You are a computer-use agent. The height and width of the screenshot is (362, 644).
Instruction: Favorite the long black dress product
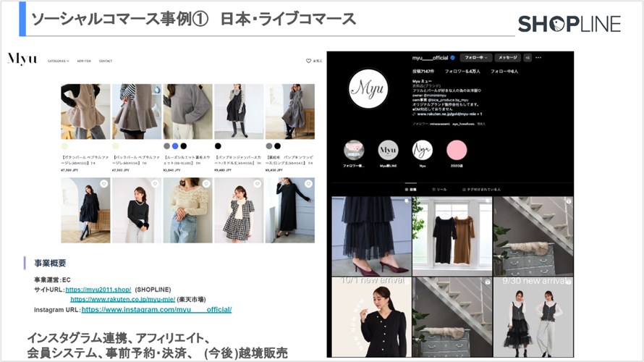[x=308, y=184]
